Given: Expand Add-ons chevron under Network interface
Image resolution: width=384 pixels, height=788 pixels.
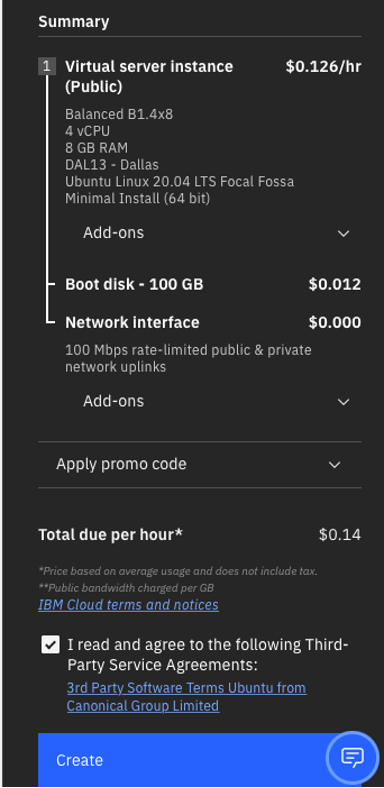Looking at the screenshot, I should click(x=344, y=402).
